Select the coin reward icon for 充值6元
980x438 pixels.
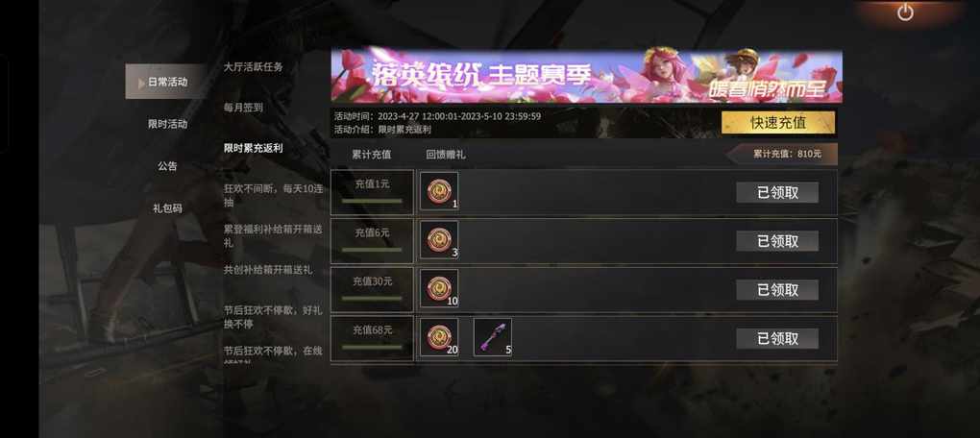(439, 240)
